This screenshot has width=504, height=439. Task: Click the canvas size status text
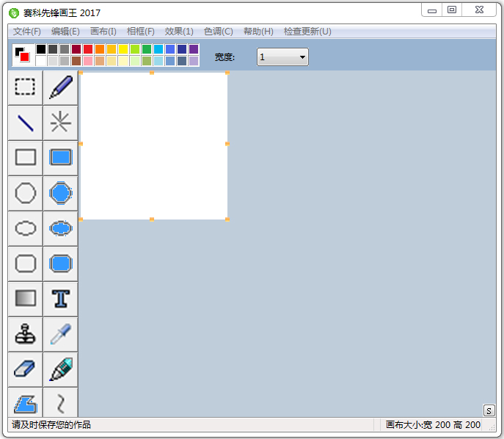coord(433,425)
